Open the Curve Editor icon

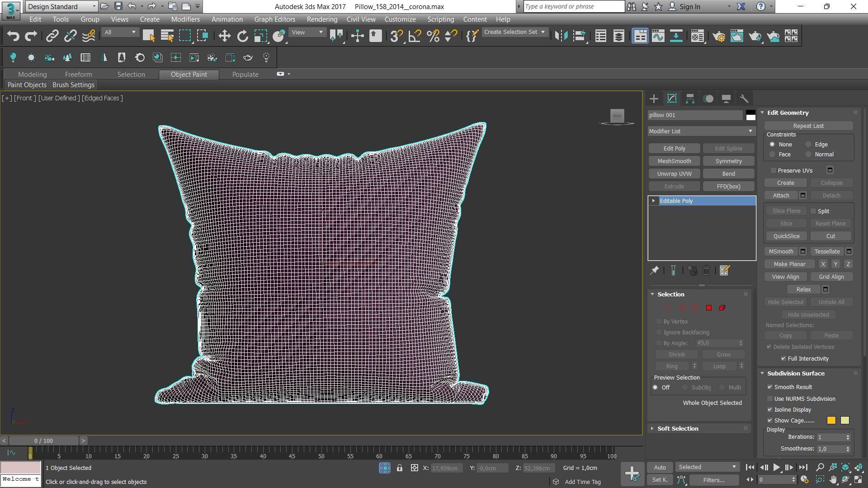[658, 36]
